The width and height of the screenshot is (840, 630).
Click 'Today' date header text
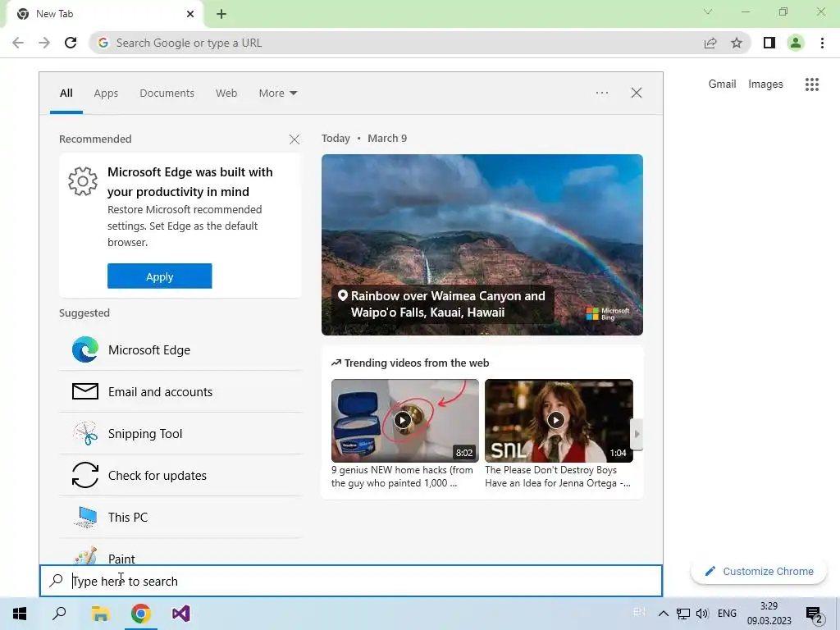pos(336,138)
